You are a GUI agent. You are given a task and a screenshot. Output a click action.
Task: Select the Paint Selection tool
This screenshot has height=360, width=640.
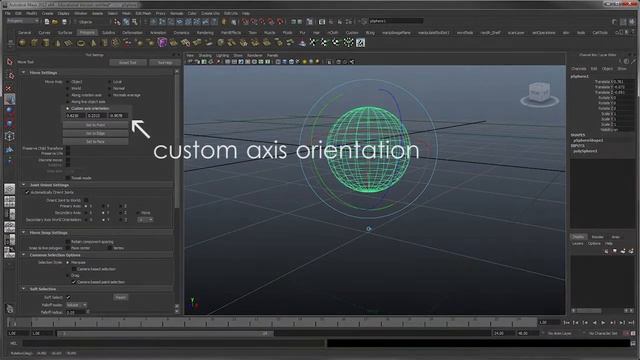(10, 87)
